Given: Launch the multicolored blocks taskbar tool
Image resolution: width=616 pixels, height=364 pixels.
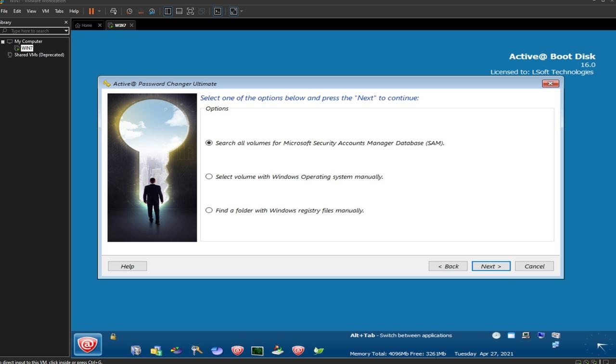Looking at the screenshot, I should 156,351.
